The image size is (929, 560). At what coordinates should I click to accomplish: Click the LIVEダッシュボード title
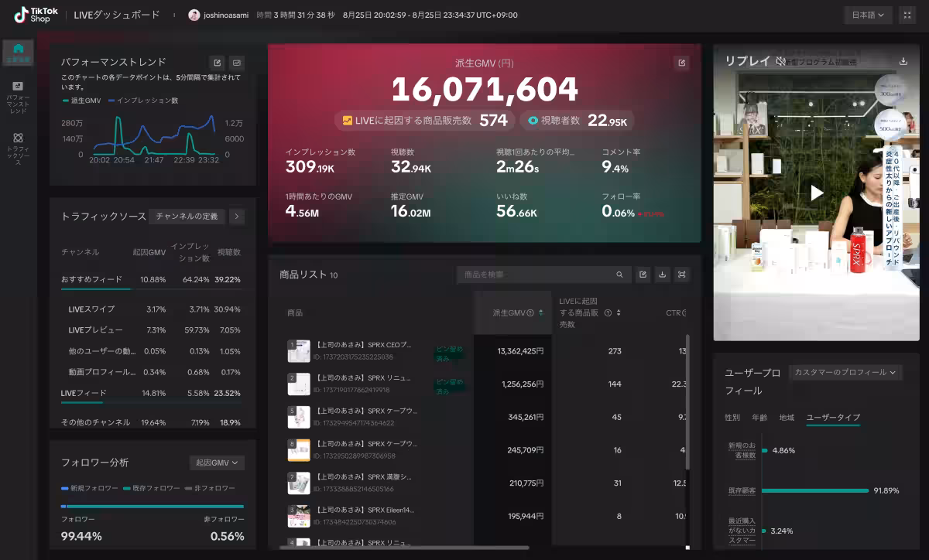click(x=117, y=15)
